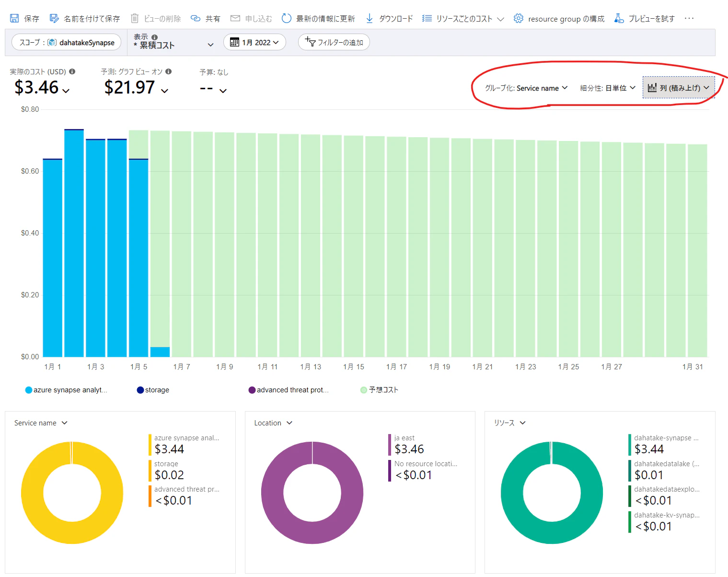728x577 pixels.
Task: Click the save (保存) disk icon
Action: [14, 18]
